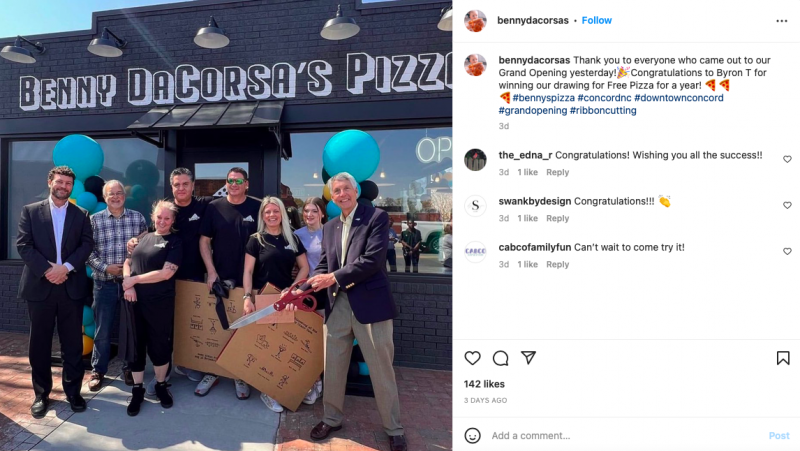Like the post with the heart icon
Image resolution: width=800 pixels, height=451 pixels.
[x=472, y=358]
